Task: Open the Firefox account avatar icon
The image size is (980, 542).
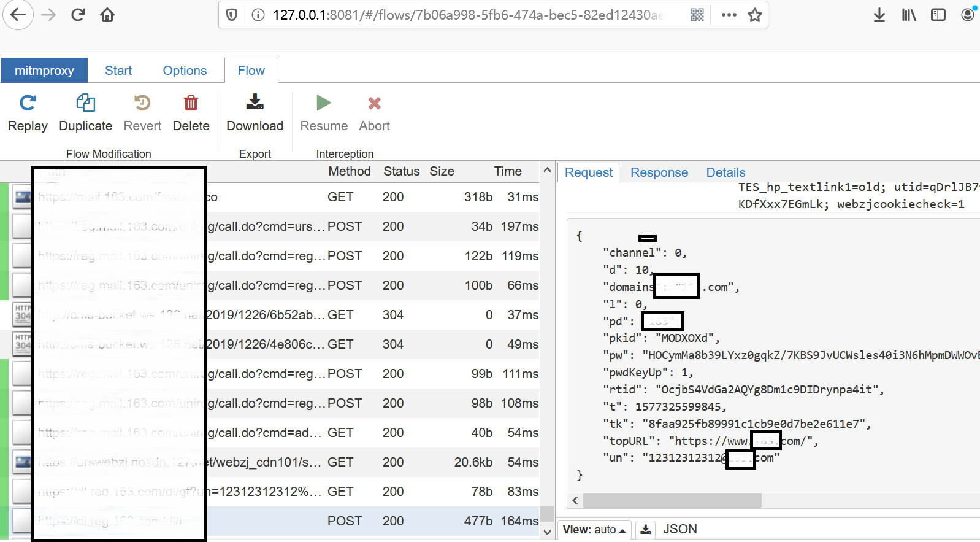Action: [968, 15]
